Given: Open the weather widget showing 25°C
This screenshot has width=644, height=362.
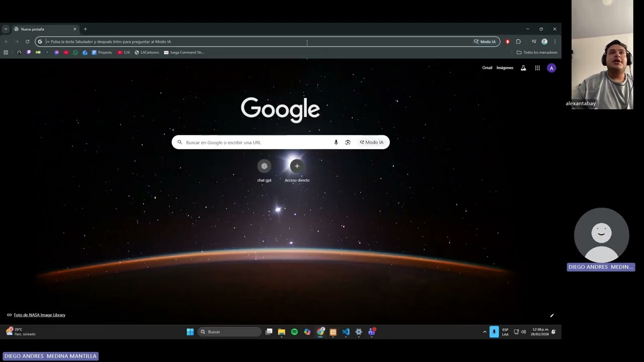Looking at the screenshot, I should (21, 331).
